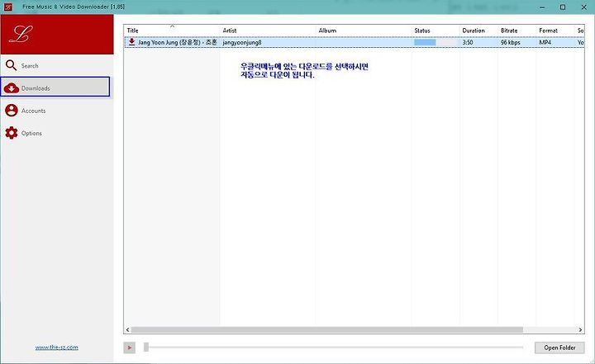The height and width of the screenshot is (364, 595).
Task: Click the Accounts person icon
Action: pyautogui.click(x=12, y=111)
